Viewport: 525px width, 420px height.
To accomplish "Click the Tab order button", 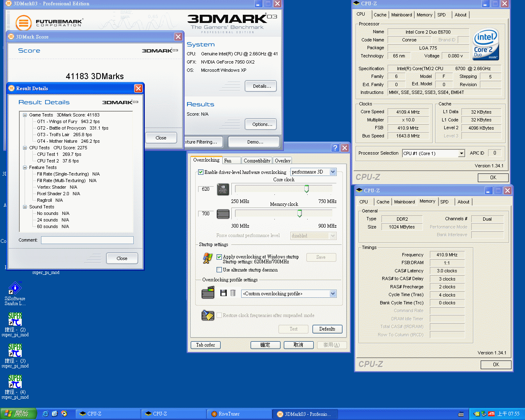I will pos(205,345).
